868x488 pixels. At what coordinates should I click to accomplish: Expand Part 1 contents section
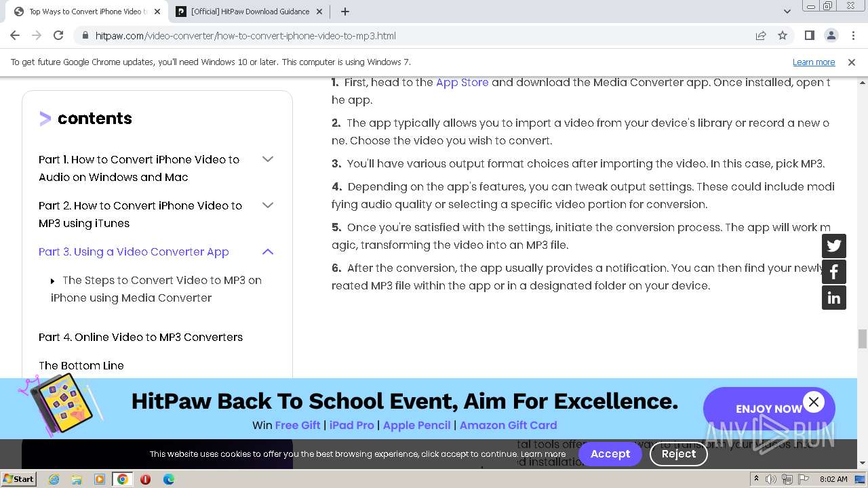[268, 159]
